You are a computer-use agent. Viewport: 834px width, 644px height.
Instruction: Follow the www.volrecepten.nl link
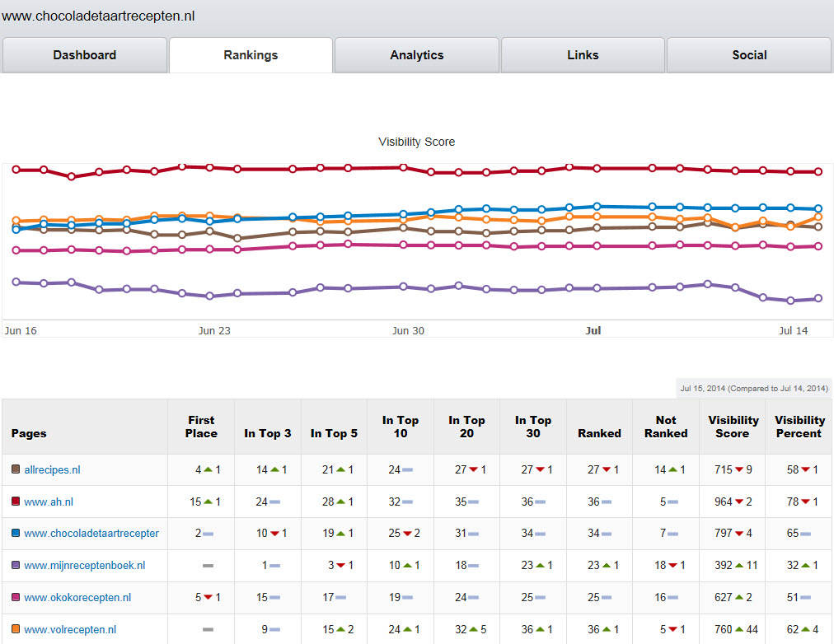click(70, 630)
